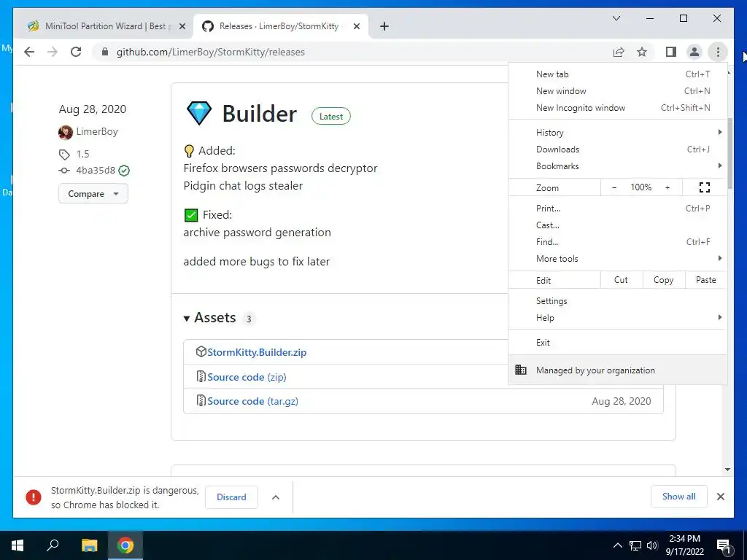Switch to Releases LimerBoy/StormKitty tab
Screen dimensions: 747x560
[279, 26]
